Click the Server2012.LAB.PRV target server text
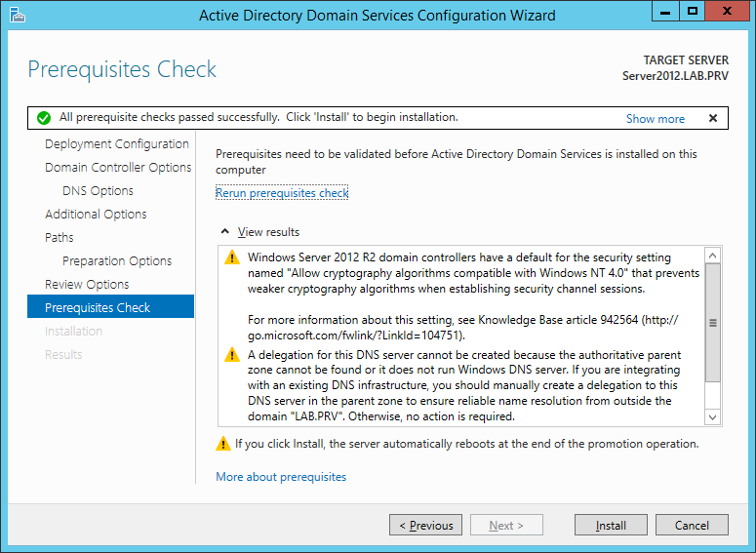This screenshot has height=553, width=756. point(675,76)
